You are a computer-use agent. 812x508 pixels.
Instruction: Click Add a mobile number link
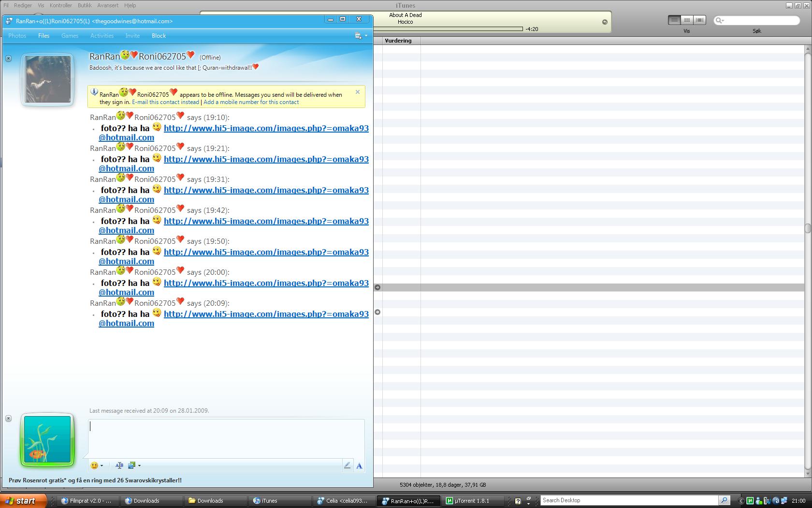[x=251, y=102]
